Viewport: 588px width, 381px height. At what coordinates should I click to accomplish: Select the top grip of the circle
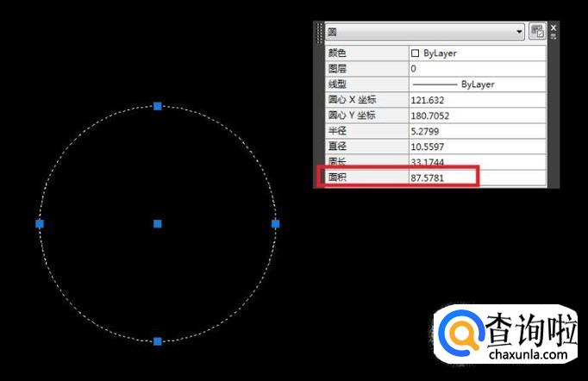coord(158,106)
